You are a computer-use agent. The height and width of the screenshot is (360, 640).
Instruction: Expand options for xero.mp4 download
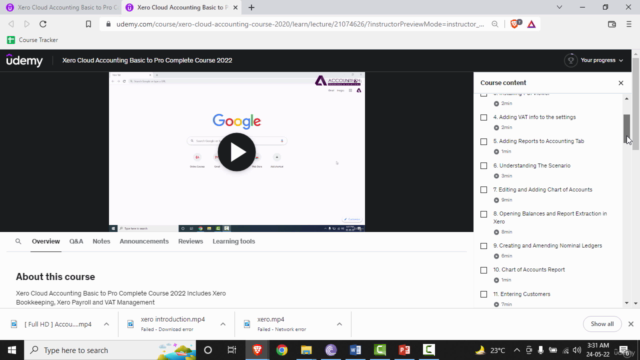(x=339, y=324)
